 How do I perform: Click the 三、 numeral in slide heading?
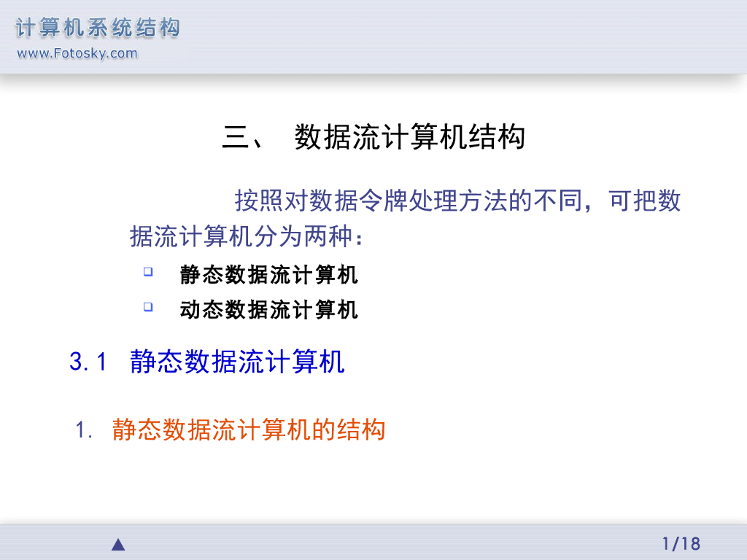[241, 137]
